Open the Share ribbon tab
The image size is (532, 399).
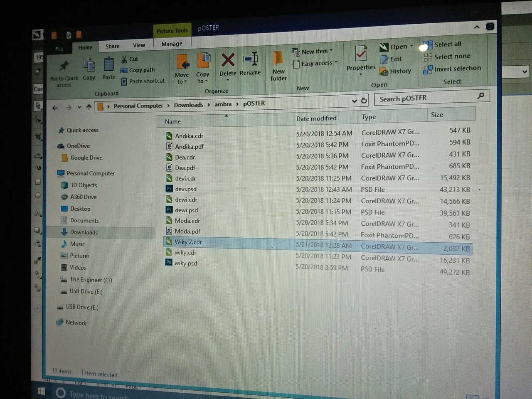click(x=112, y=46)
